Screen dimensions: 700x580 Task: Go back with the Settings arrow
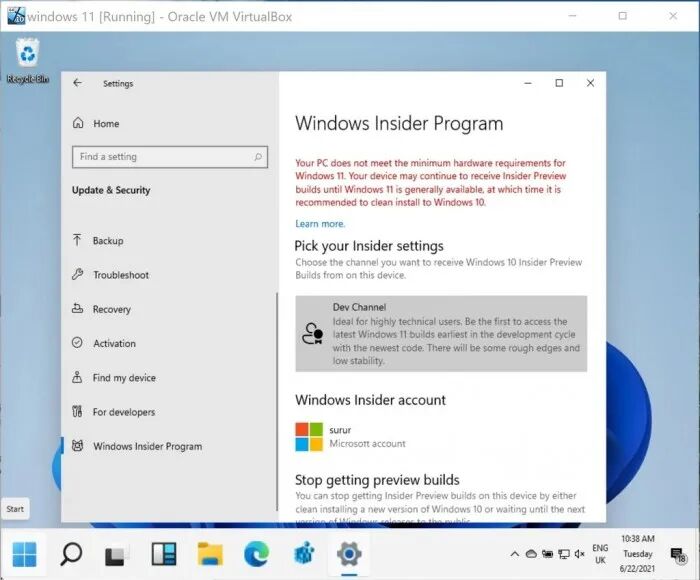(78, 83)
